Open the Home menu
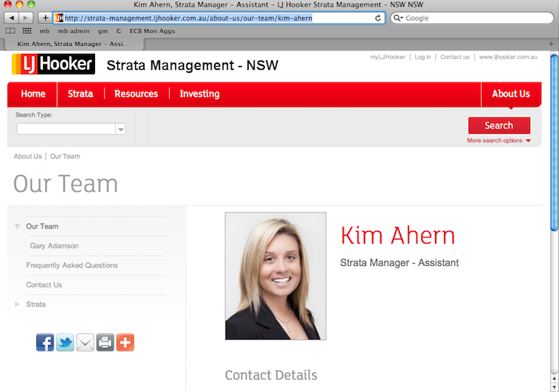Screen dimensions: 559x392 33,94
